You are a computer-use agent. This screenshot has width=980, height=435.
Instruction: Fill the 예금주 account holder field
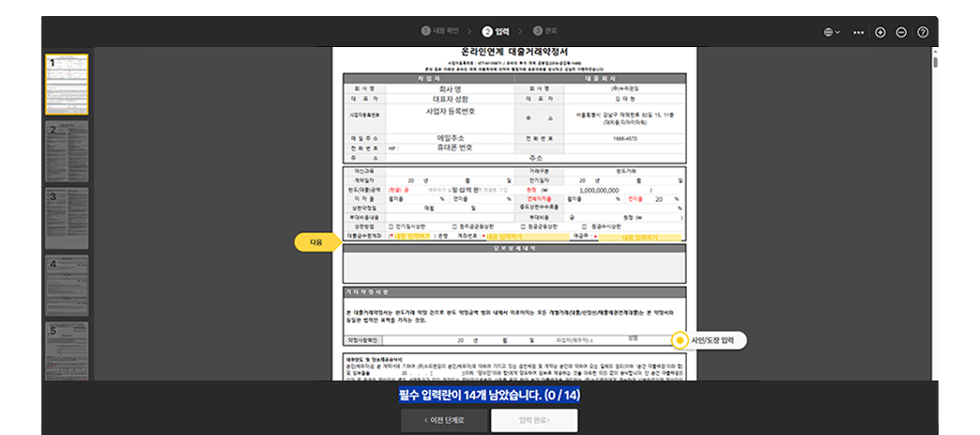point(639,237)
